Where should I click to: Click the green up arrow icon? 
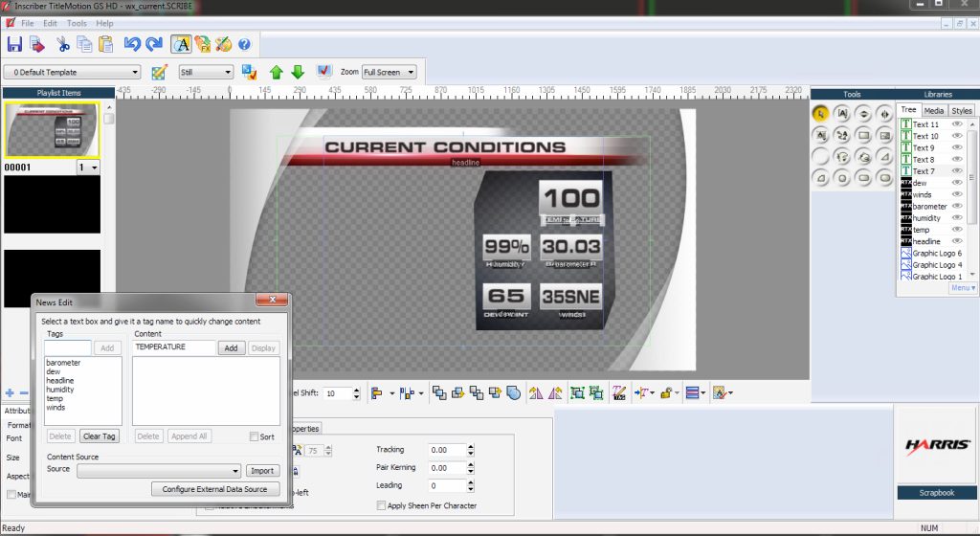(x=277, y=73)
